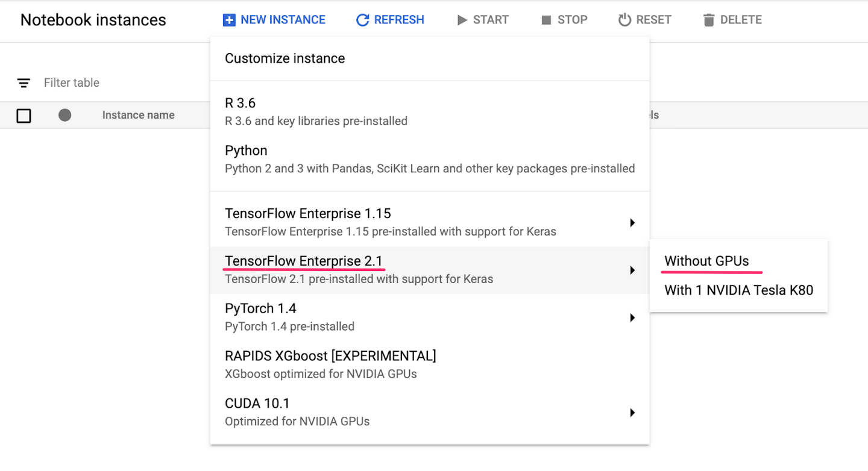The image size is (868, 471).
Task: Click the play triangle START icon
Action: tap(462, 19)
